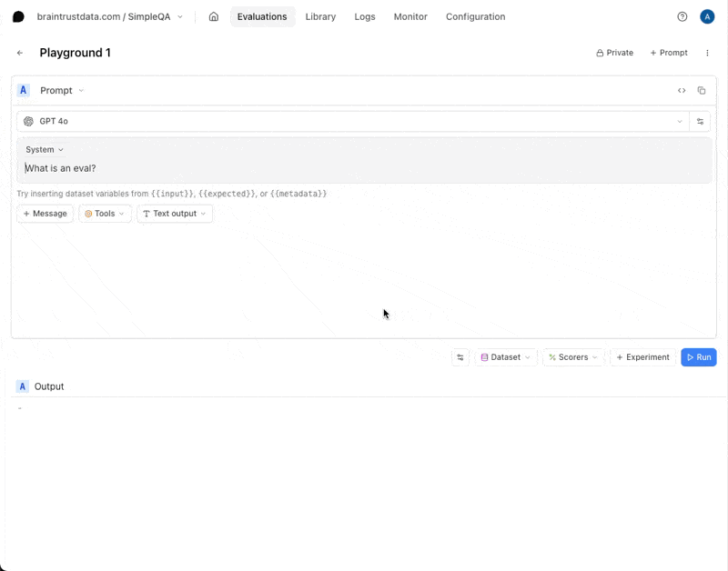This screenshot has width=728, height=571.
Task: Go back using the arrow beside Playground 1
Action: pos(20,53)
